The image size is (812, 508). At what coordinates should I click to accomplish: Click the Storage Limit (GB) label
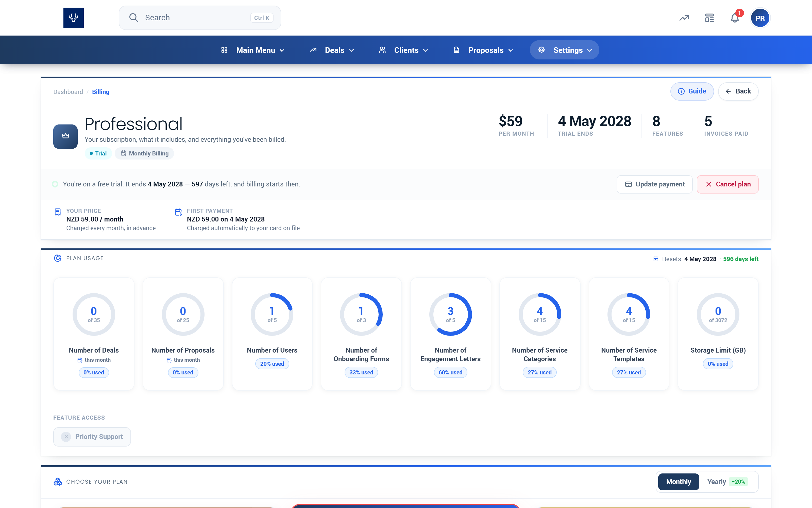(x=718, y=350)
